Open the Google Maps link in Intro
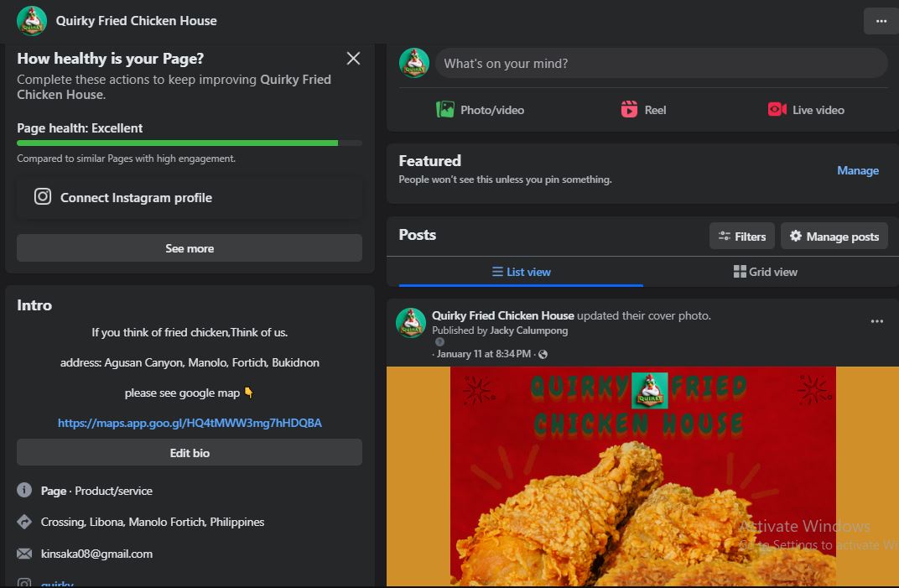This screenshot has height=588, width=899. tap(190, 423)
